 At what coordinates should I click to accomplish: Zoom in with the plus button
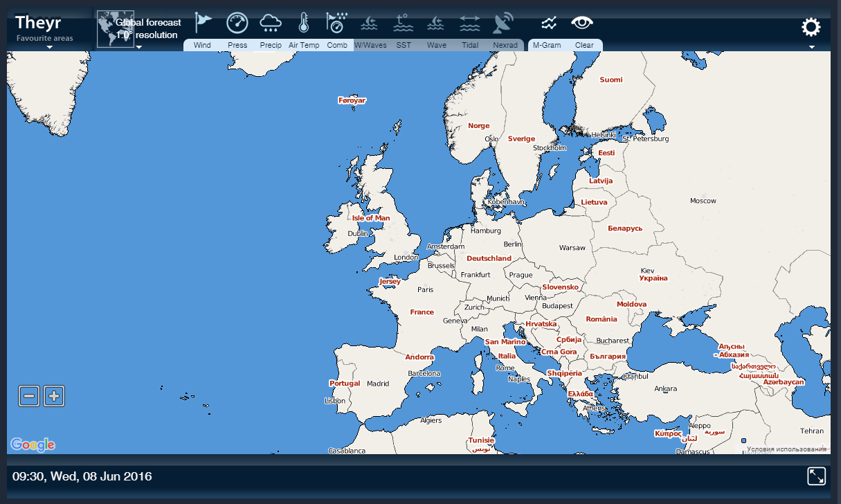click(x=53, y=395)
